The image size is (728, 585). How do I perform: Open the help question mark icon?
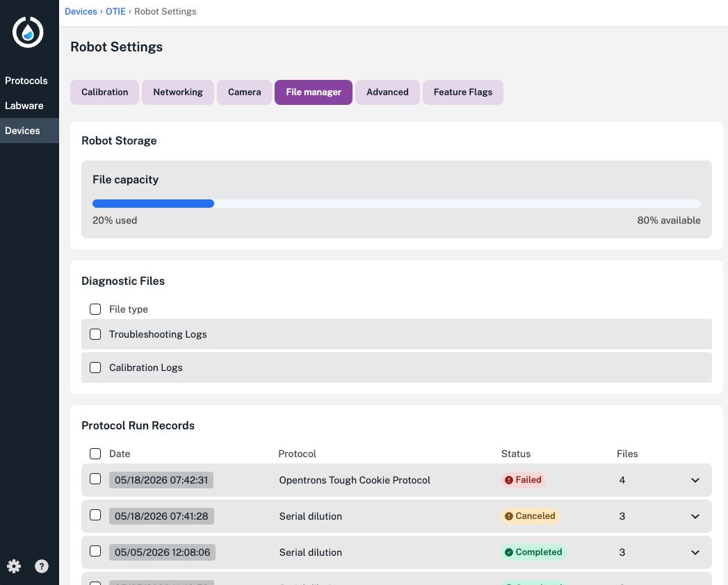coord(42,566)
